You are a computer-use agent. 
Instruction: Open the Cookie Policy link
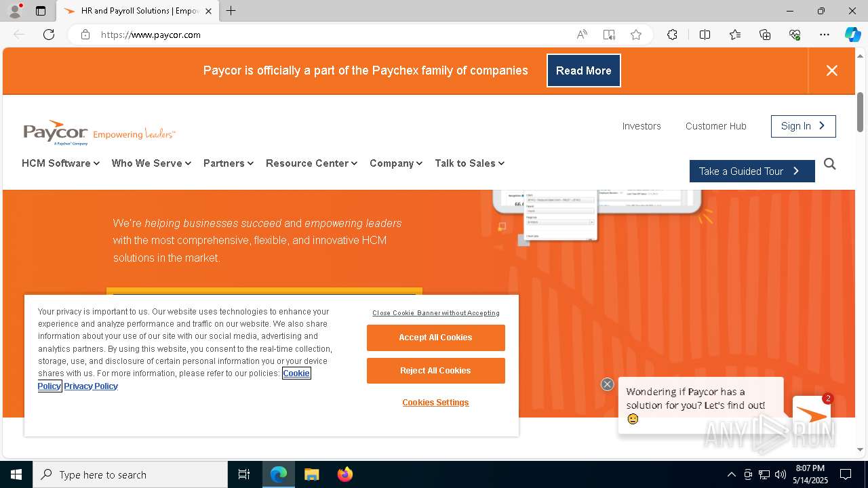296,373
